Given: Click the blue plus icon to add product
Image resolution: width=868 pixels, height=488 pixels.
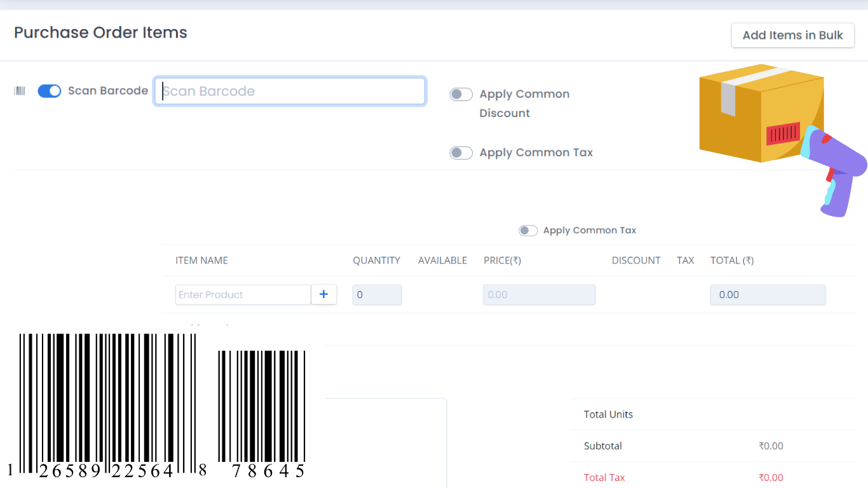Looking at the screenshot, I should click(324, 294).
